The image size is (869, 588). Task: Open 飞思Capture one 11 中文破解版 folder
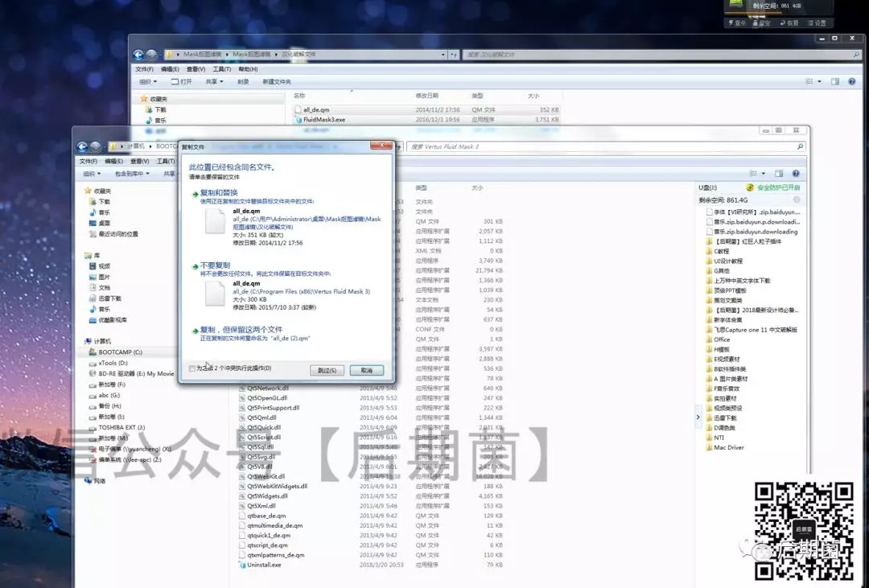click(755, 329)
